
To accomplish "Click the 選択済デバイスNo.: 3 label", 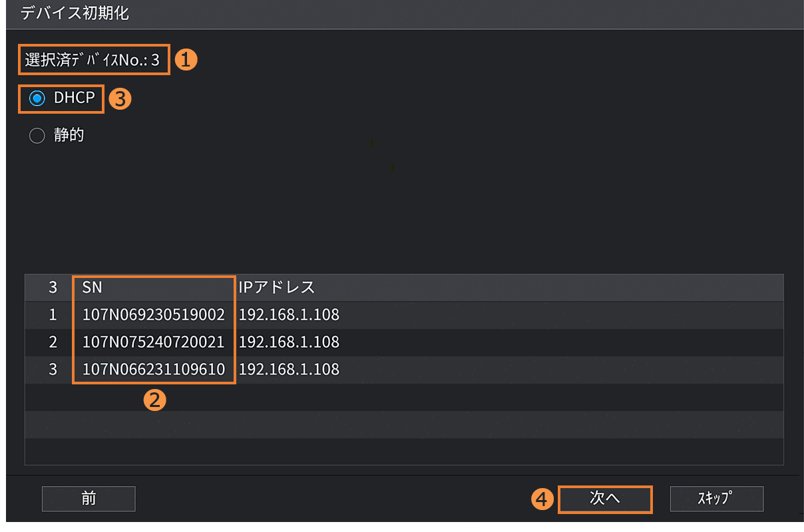I will tap(93, 60).
